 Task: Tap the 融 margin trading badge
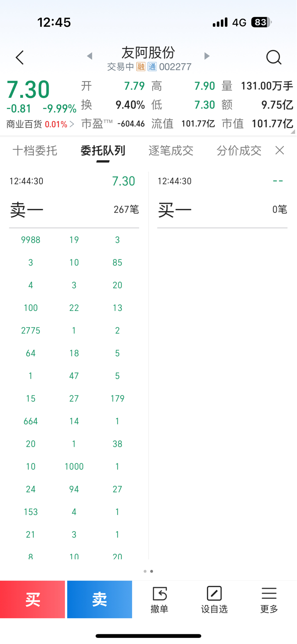point(141,67)
